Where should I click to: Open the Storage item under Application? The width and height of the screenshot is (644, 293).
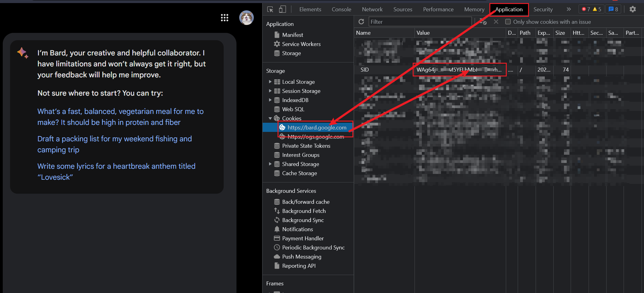coord(287,53)
